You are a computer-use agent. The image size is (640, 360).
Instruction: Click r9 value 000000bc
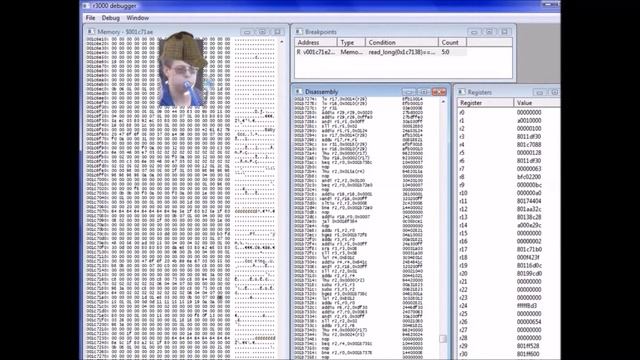click(529, 185)
